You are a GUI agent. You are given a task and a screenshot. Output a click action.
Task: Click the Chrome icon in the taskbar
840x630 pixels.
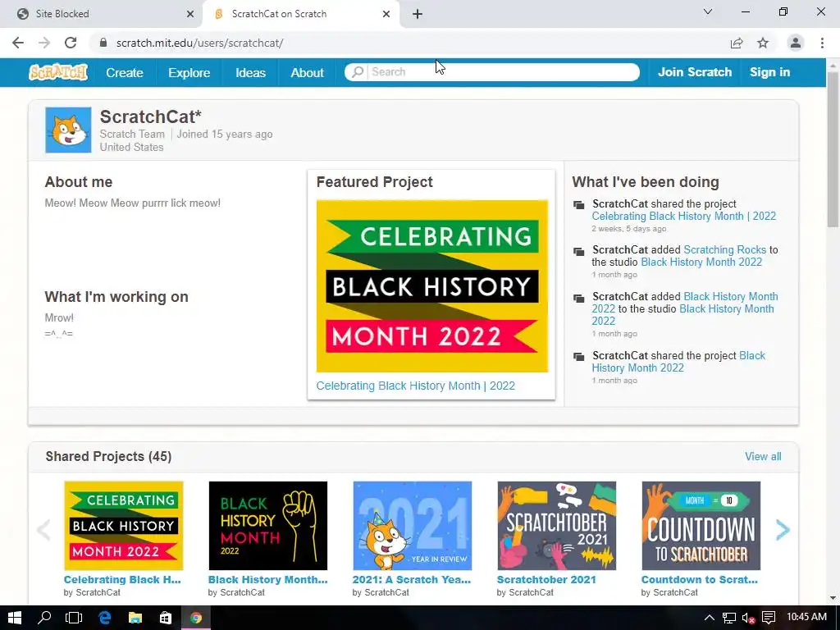coord(196,618)
